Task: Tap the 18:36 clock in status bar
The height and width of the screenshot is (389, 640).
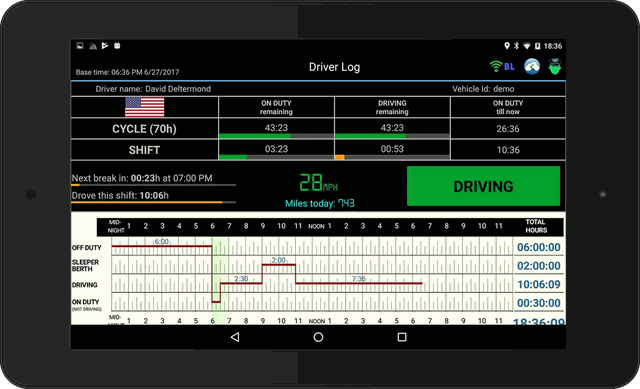Action: [x=553, y=46]
